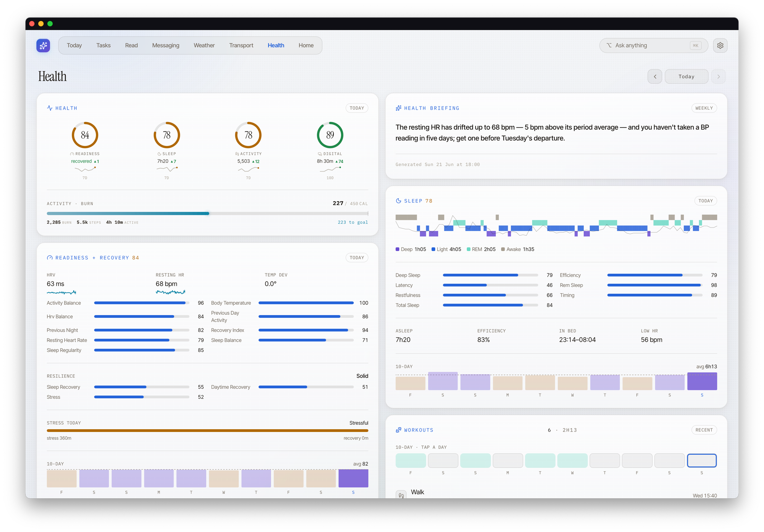Click the WEEKLY badge on Health Briefing
The height and width of the screenshot is (532, 764).
click(704, 108)
